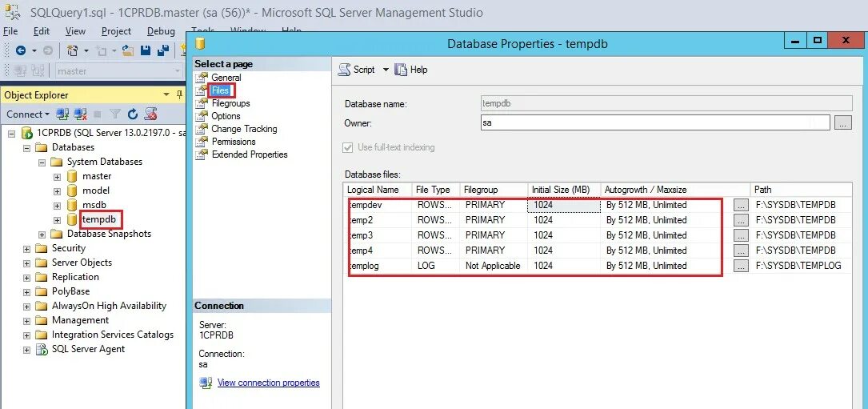Collapse the System Databases folder
Screen dimensions: 868x409
(42, 162)
